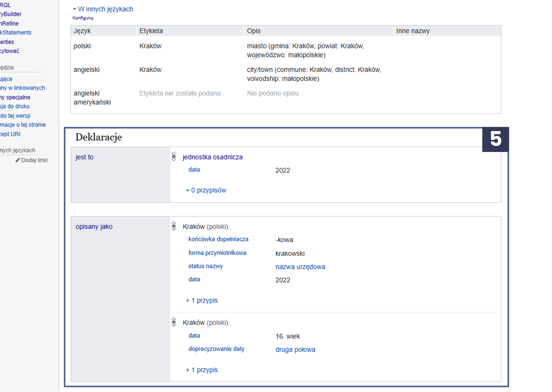Click Język column header in labels table

82,31
